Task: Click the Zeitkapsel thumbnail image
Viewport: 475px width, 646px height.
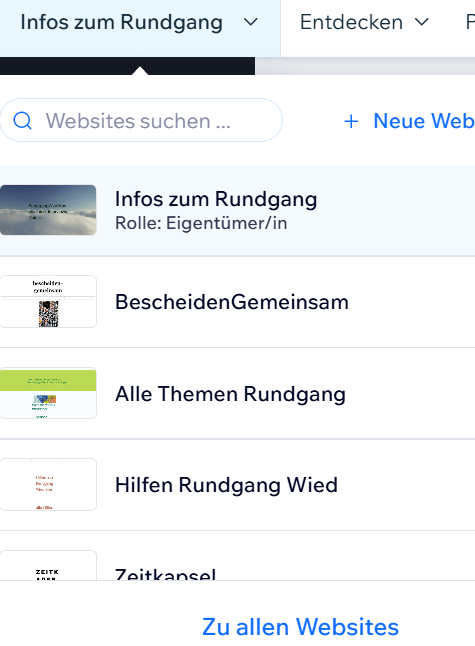Action: click(48, 565)
